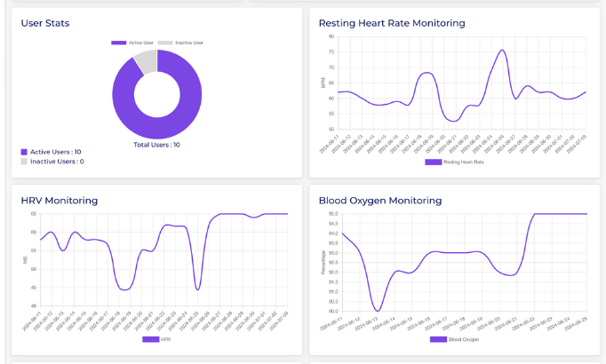This screenshot has height=364, width=606.
Task: Click the highest peak on heart rate chart
Action: (502, 51)
